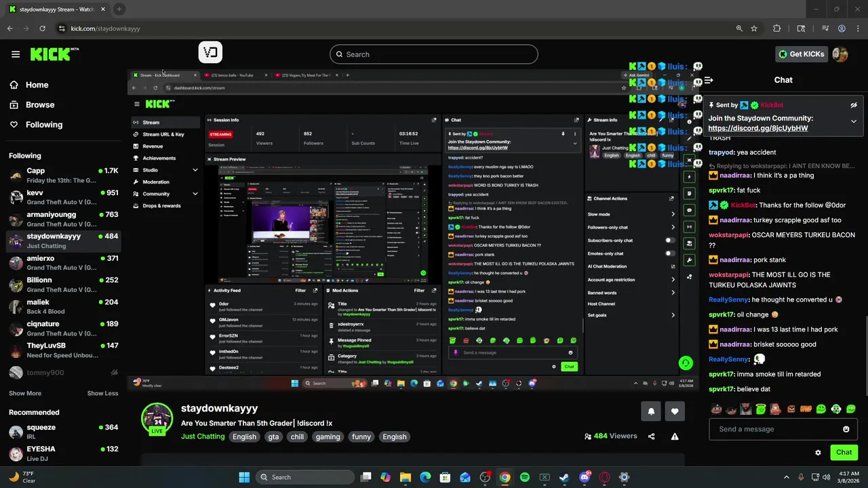868x488 pixels.
Task: Expand Slow mode in streamed dashboard
Action: click(673, 214)
